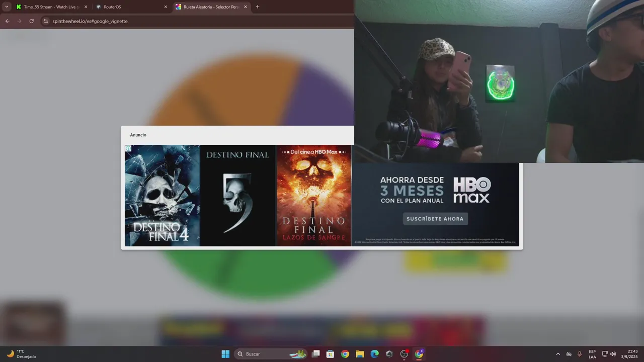
Task: Click the HBO Max logo in ad
Action: (x=471, y=190)
